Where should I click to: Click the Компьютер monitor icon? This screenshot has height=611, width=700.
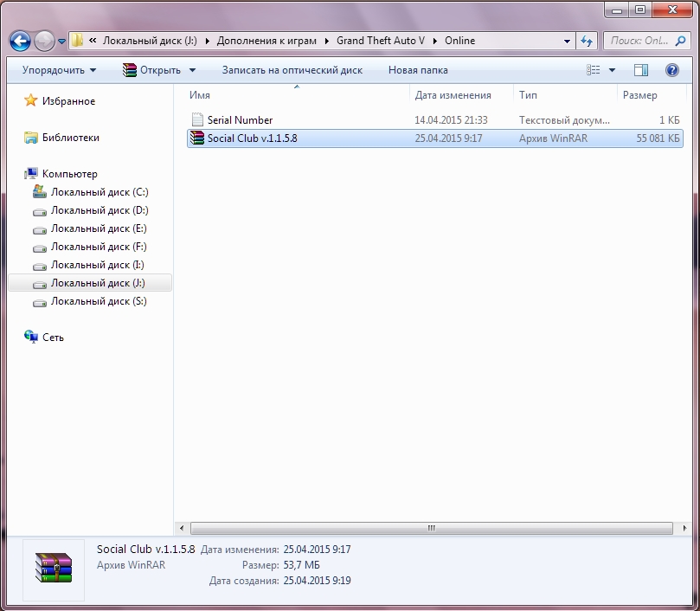pyautogui.click(x=31, y=174)
